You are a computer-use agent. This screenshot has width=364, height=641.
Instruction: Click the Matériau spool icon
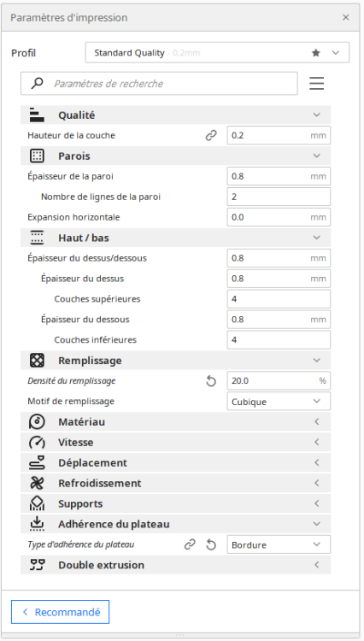tap(38, 422)
